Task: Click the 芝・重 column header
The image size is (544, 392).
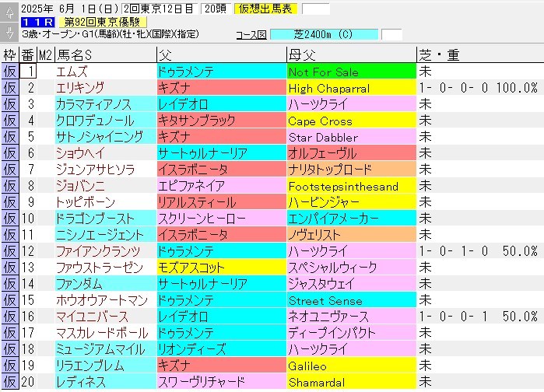Action: tap(480, 54)
